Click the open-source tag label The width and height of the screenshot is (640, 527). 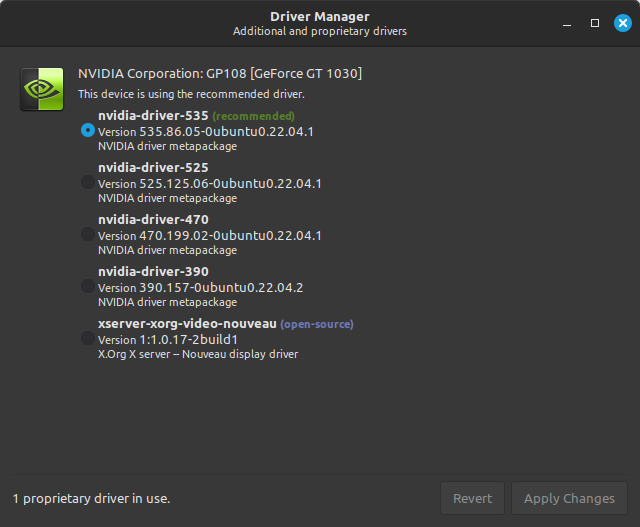tap(317, 324)
